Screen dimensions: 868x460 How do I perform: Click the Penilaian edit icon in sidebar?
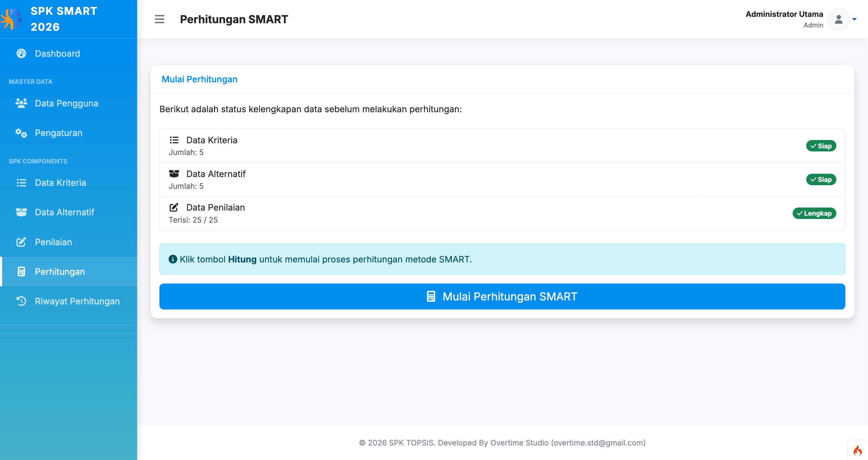pos(21,242)
